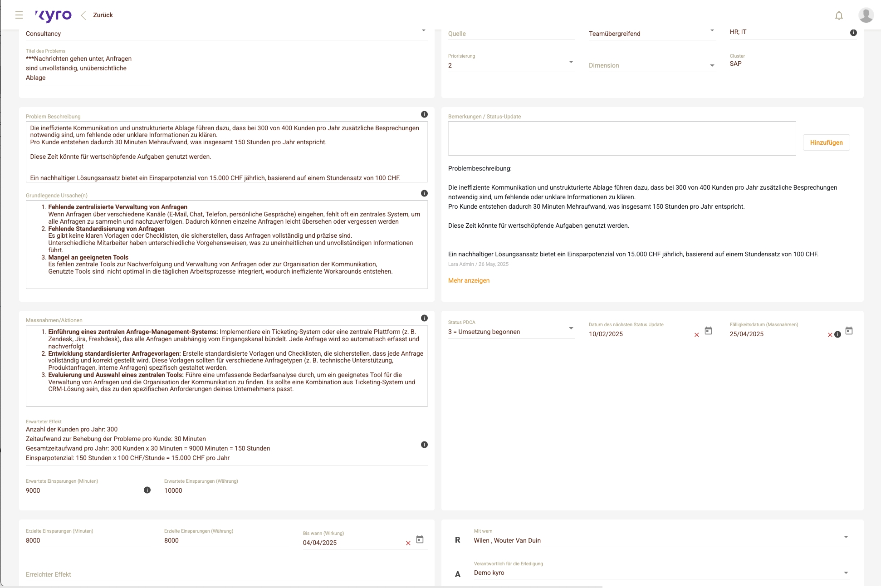881x588 pixels.
Task: Expand the Priorisierung dropdown
Action: [571, 62]
